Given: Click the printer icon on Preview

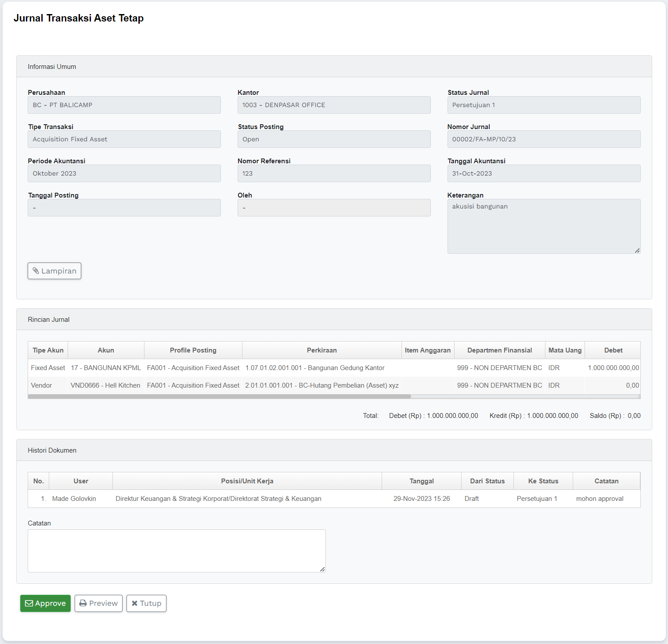Looking at the screenshot, I should coord(83,603).
